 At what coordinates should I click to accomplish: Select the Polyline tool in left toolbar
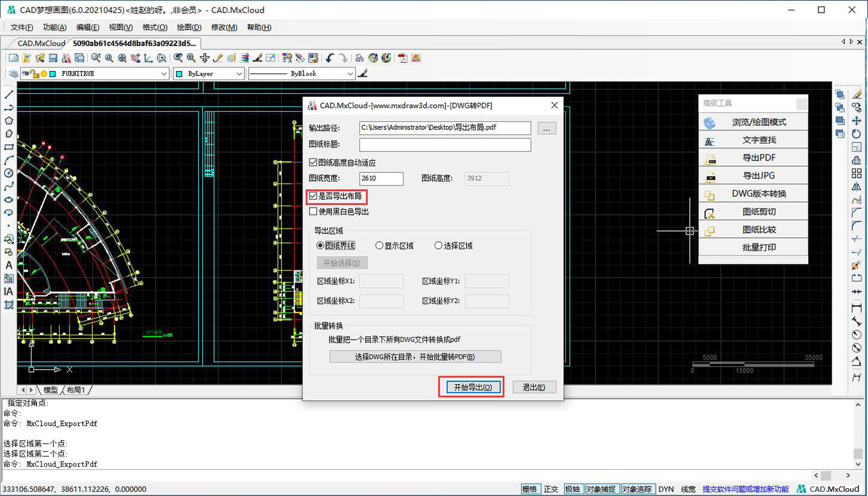pos(9,108)
